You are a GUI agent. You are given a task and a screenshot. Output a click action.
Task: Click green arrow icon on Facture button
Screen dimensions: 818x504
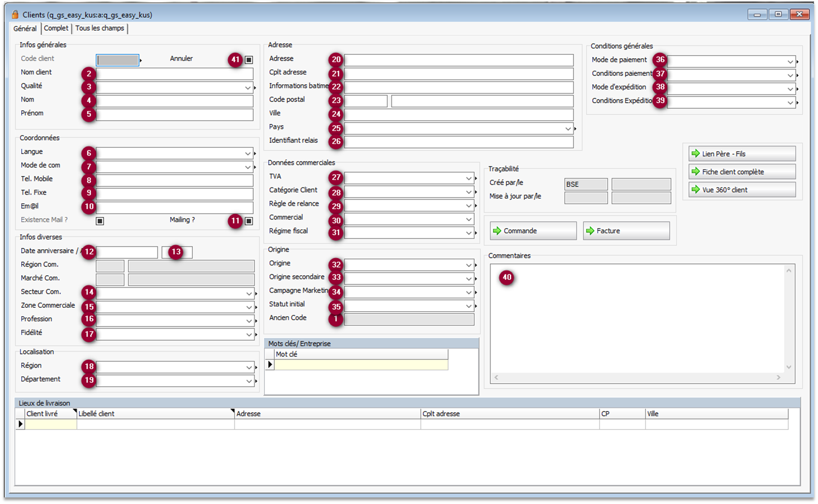(x=590, y=231)
